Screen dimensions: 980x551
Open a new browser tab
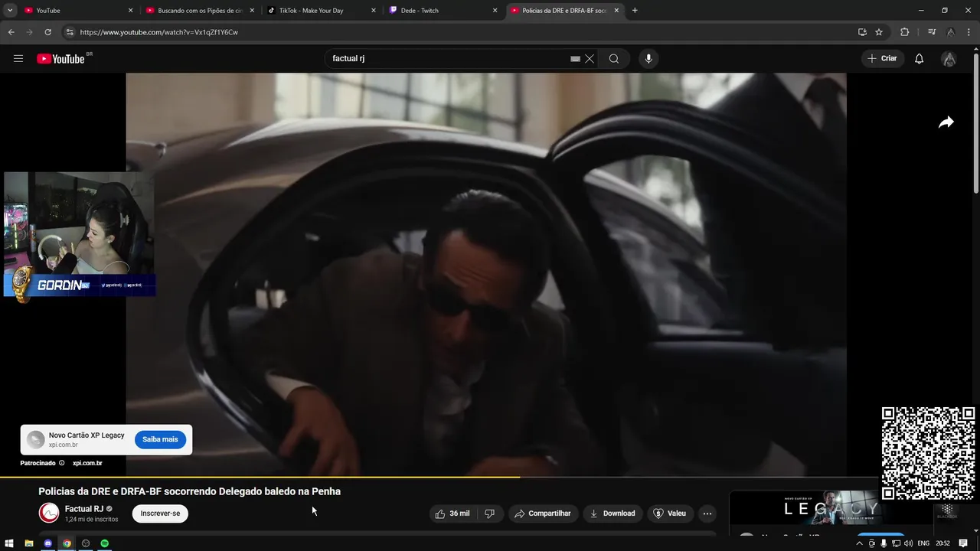coord(635,11)
